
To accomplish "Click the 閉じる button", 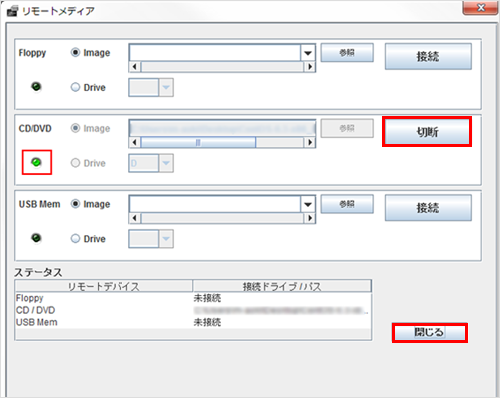I will tap(430, 332).
